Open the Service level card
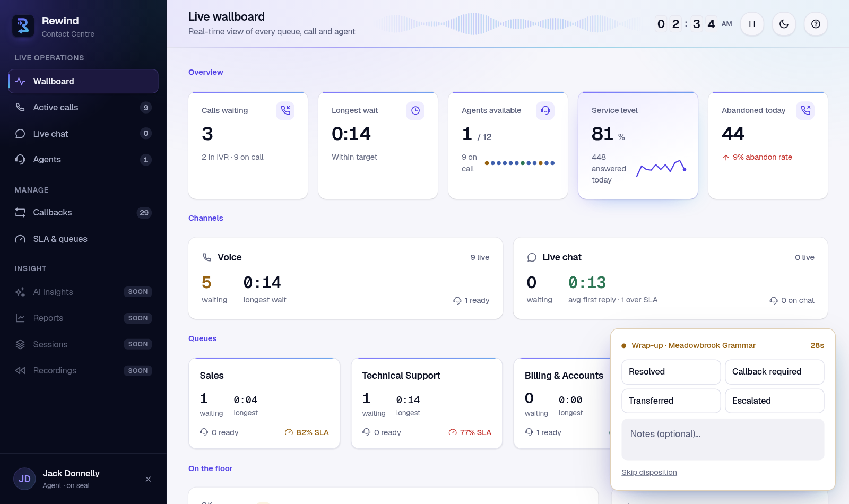Viewport: 849px width, 504px height. pos(638,145)
